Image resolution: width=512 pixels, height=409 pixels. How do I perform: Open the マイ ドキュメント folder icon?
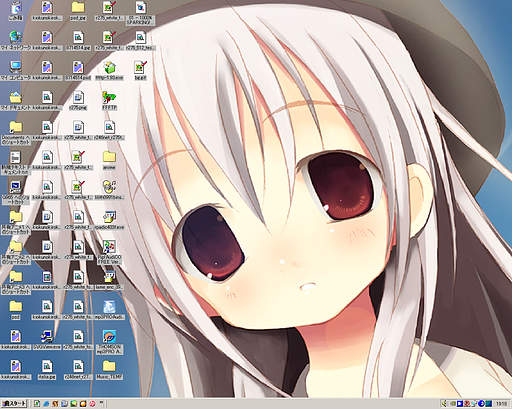point(16,100)
